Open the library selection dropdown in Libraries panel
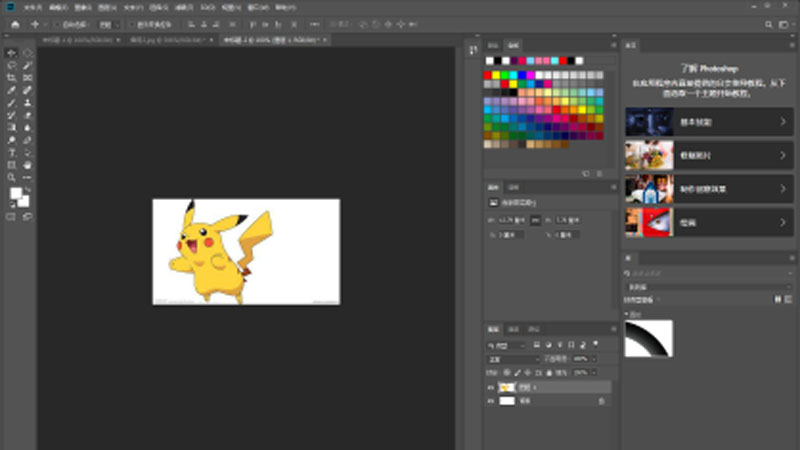Viewport: 800px width, 450px height. tap(708, 287)
